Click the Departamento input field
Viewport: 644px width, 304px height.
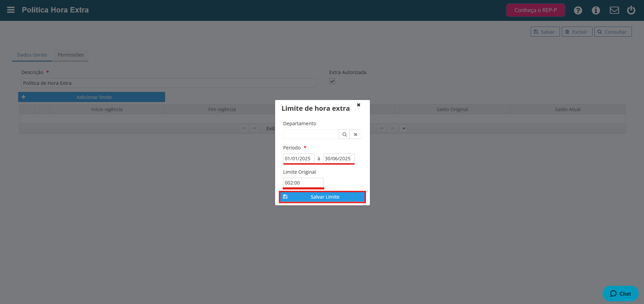pos(311,134)
